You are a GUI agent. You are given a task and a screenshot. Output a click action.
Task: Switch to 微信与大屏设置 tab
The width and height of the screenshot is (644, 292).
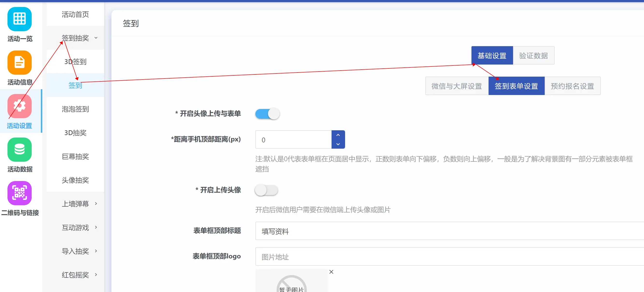click(x=456, y=86)
